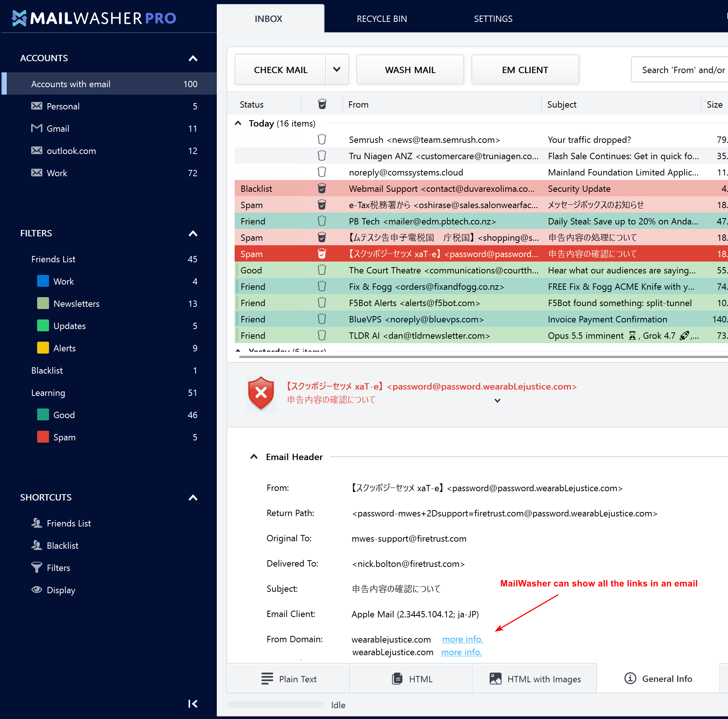728x719 pixels.
Task: Toggle delete bin for F5Bot Alerts email
Action: coord(322,302)
